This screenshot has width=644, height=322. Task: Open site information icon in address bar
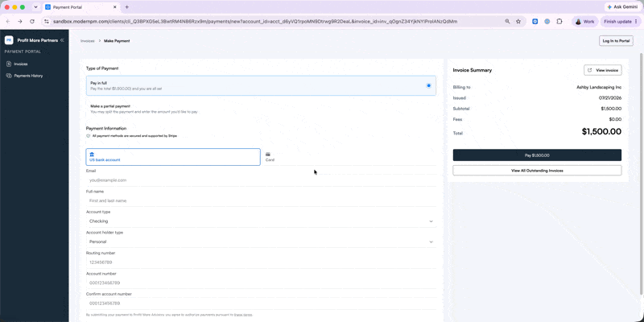[x=47, y=22]
